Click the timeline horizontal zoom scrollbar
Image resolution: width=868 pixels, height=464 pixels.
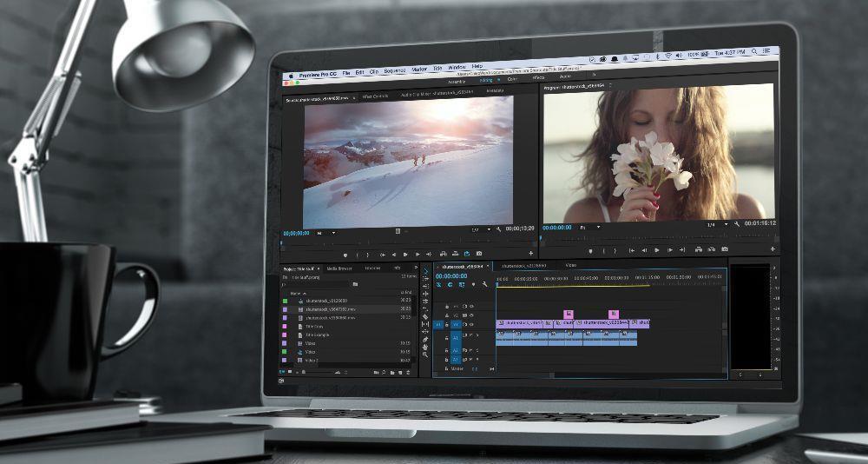pyautogui.click(x=496, y=375)
